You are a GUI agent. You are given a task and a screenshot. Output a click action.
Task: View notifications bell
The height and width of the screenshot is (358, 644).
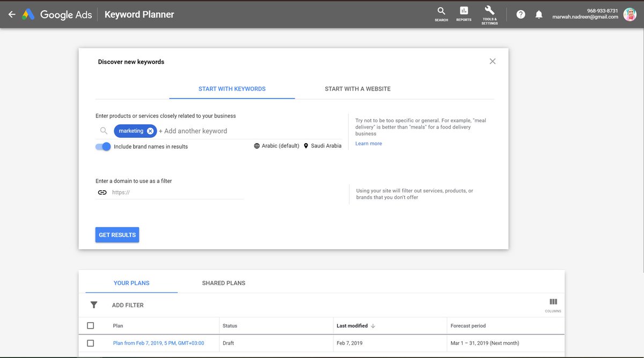coord(539,14)
